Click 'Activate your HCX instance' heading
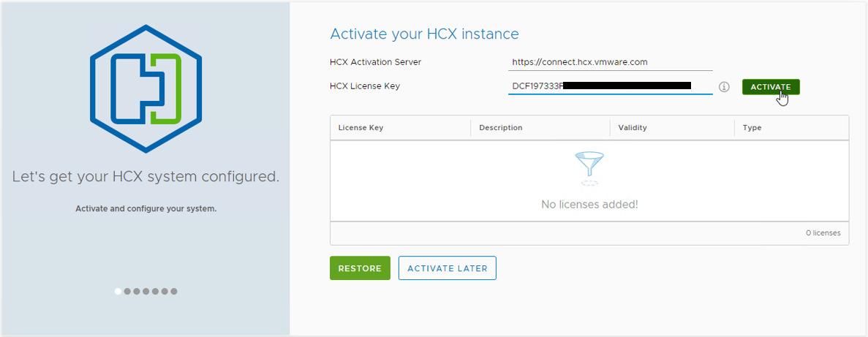 [425, 34]
